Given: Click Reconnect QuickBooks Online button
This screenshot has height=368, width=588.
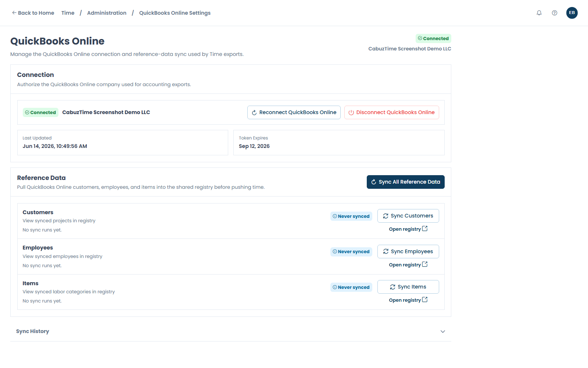Looking at the screenshot, I should (x=294, y=113).
